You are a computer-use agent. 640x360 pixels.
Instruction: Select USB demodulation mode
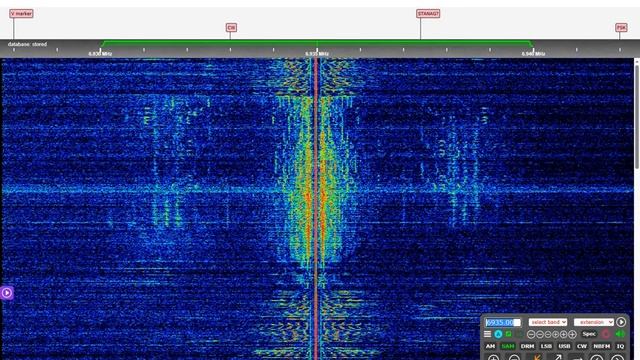[x=564, y=346]
